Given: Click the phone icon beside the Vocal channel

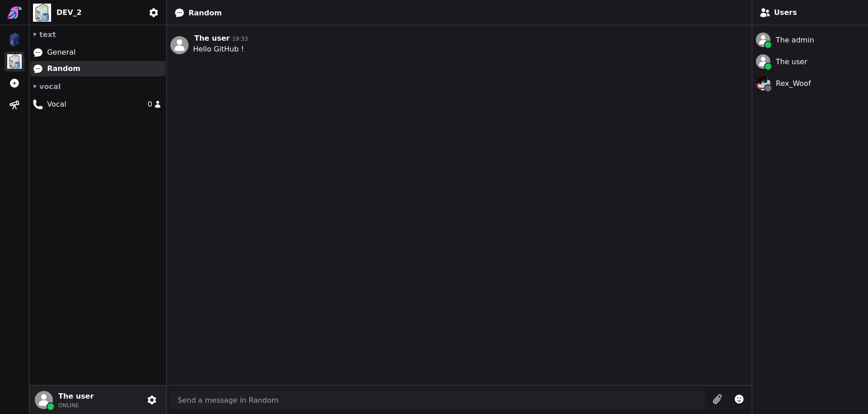Looking at the screenshot, I should pyautogui.click(x=38, y=104).
